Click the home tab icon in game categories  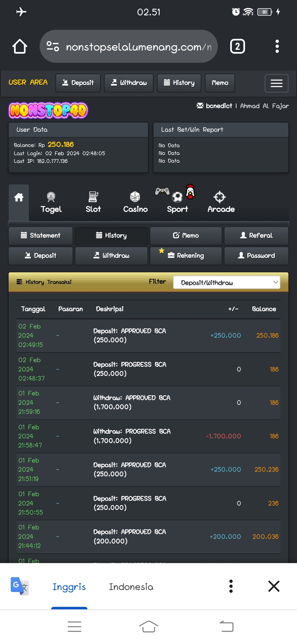click(19, 197)
